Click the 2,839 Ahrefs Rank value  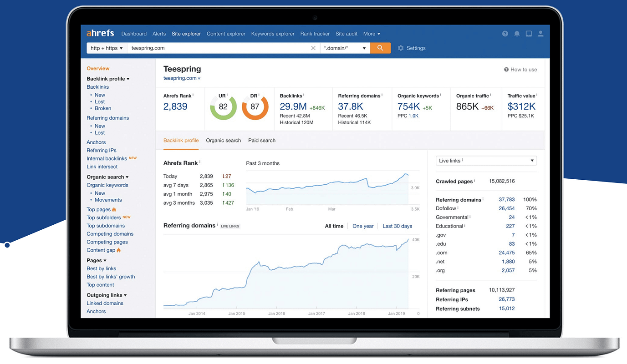175,106
